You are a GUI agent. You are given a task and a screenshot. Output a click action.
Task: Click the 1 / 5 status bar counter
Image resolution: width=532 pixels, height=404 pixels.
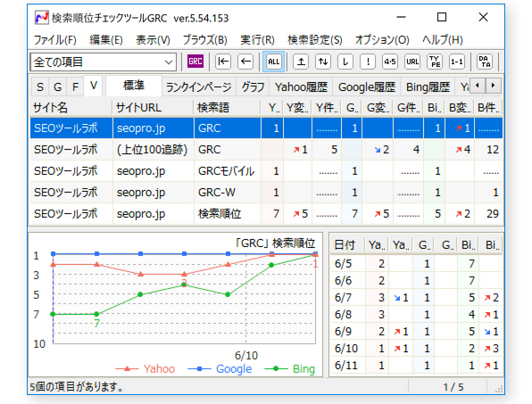coord(453,387)
